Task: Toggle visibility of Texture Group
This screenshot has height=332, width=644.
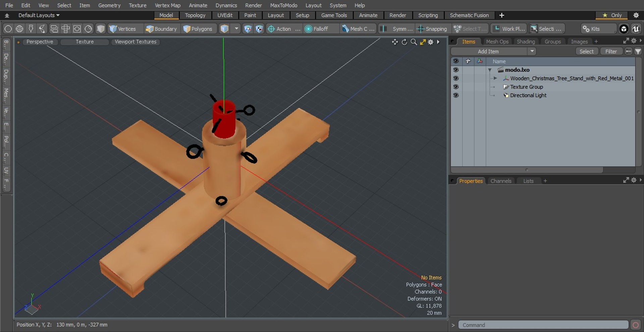Action: (x=455, y=87)
